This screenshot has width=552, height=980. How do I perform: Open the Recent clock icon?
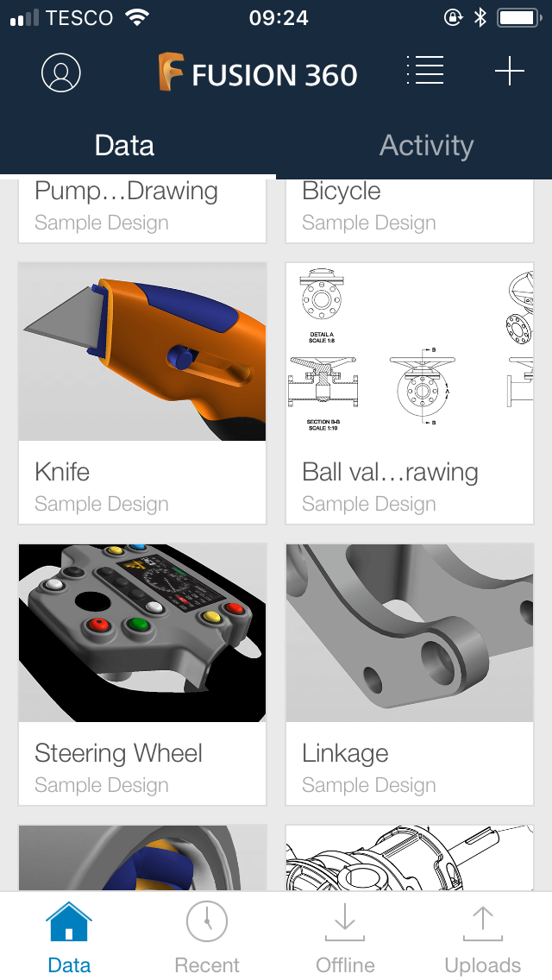click(x=207, y=921)
